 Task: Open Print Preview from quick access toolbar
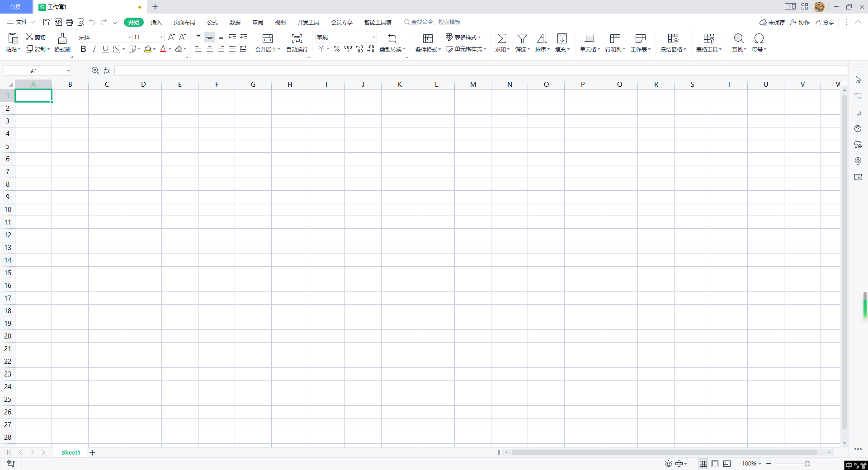(x=81, y=22)
